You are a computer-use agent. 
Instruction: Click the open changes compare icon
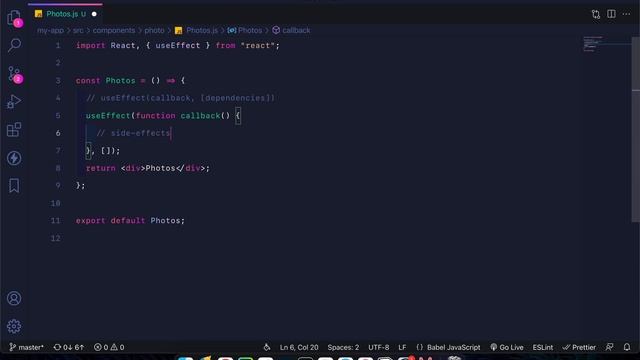pos(596,14)
